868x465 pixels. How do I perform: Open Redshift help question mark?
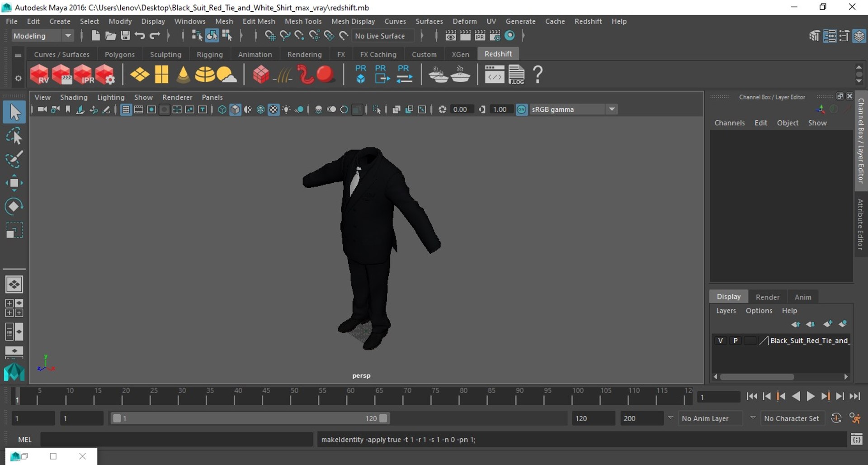point(538,75)
